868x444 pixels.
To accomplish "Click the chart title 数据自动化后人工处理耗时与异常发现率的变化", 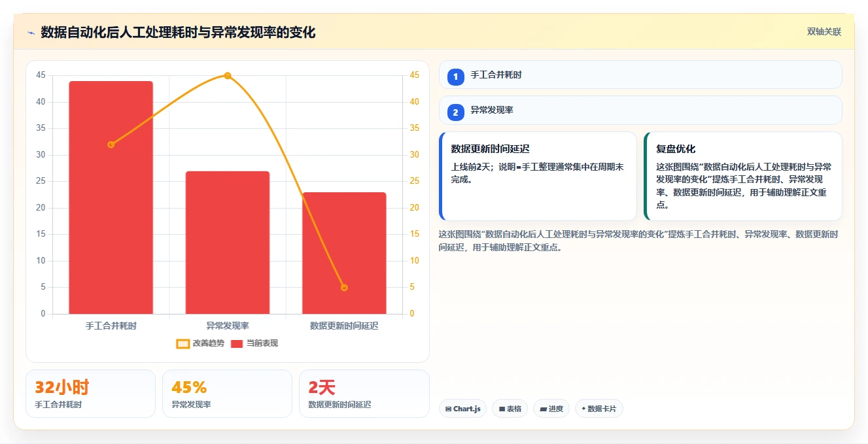I will point(178,32).
